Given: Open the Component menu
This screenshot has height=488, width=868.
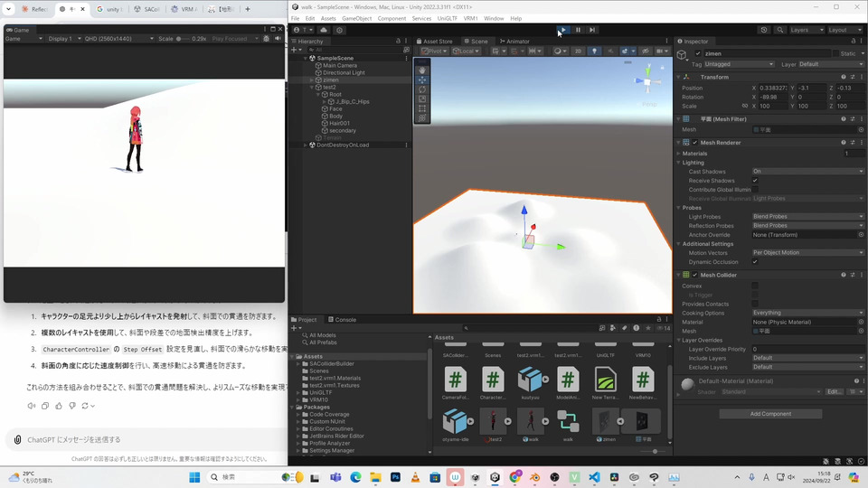Looking at the screenshot, I should [x=392, y=18].
